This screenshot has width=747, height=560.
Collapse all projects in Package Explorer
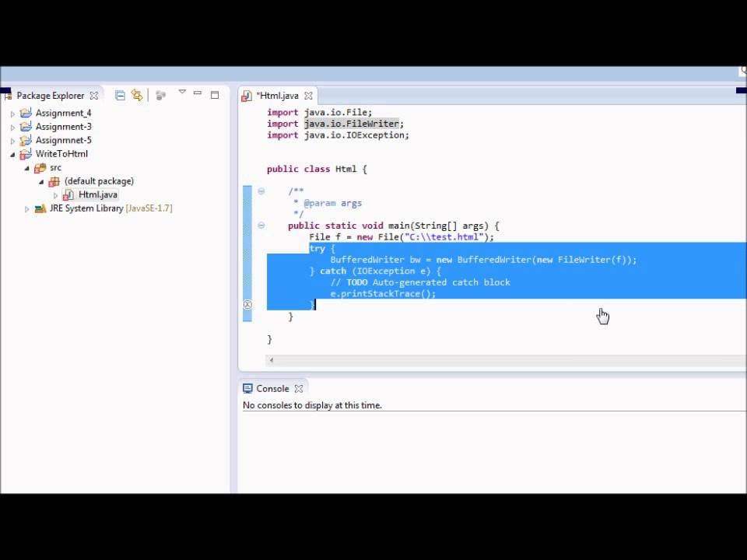[121, 95]
